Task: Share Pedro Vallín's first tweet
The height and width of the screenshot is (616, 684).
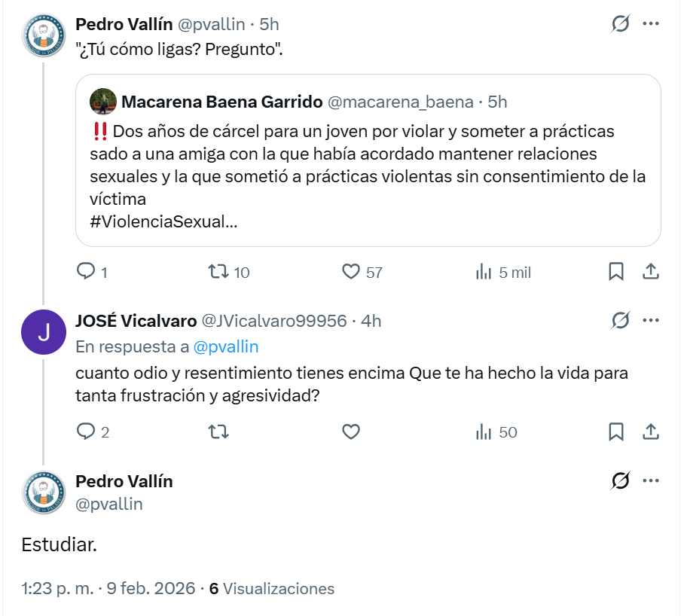Action: coord(652,271)
